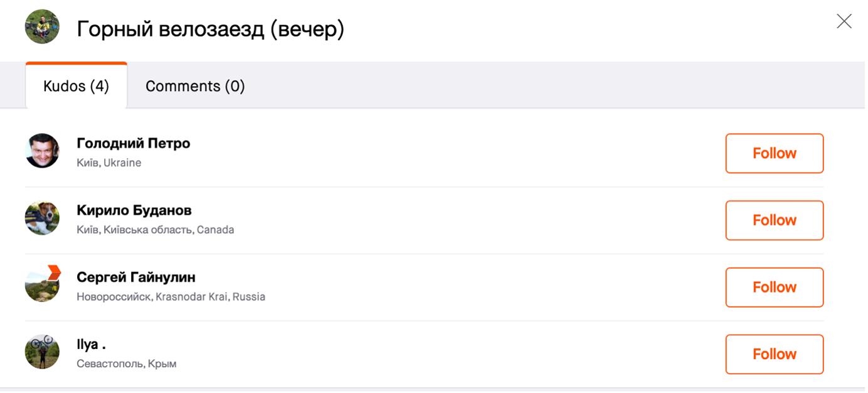Click the avatar beside Сергей Гайнулин
868x393 pixels.
pyautogui.click(x=42, y=284)
